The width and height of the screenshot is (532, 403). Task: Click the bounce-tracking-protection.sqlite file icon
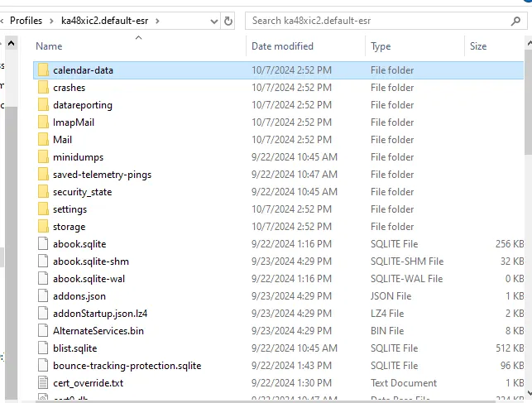[43, 365]
